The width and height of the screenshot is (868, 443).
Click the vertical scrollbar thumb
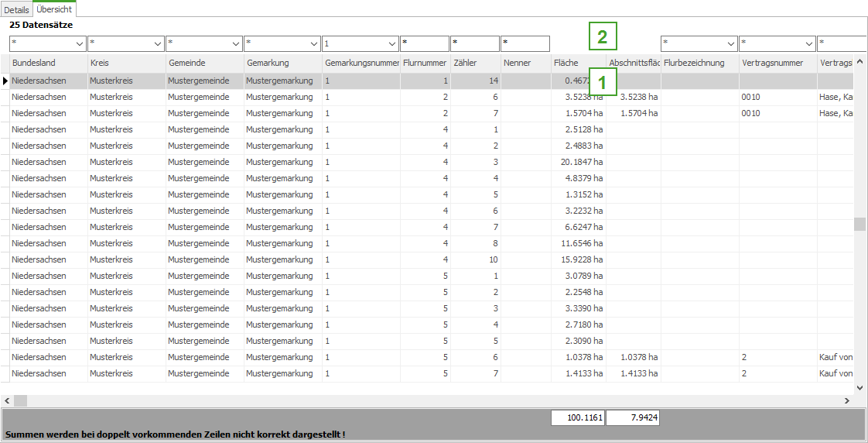tap(859, 224)
